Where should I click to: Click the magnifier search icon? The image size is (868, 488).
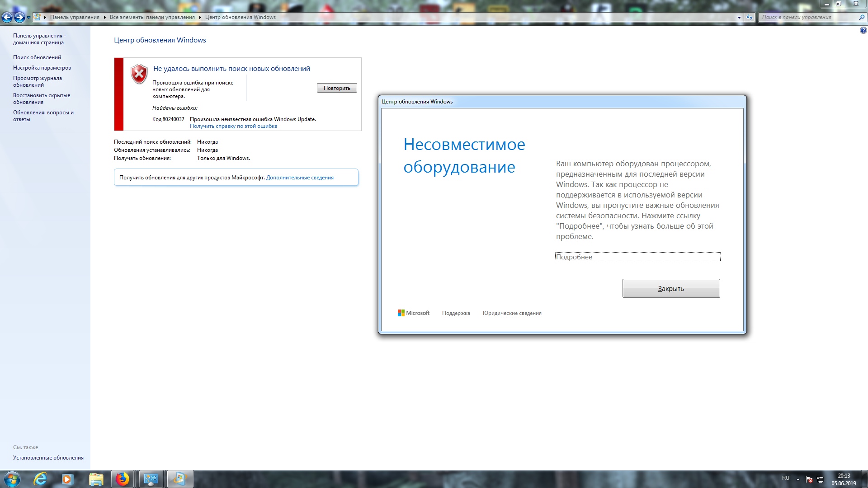click(861, 17)
